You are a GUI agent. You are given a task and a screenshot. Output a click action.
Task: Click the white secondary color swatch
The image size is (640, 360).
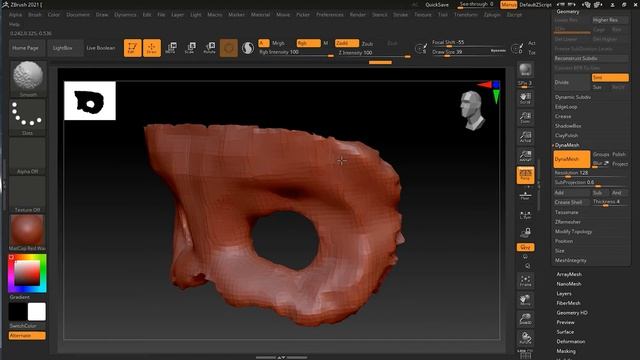[37, 312]
